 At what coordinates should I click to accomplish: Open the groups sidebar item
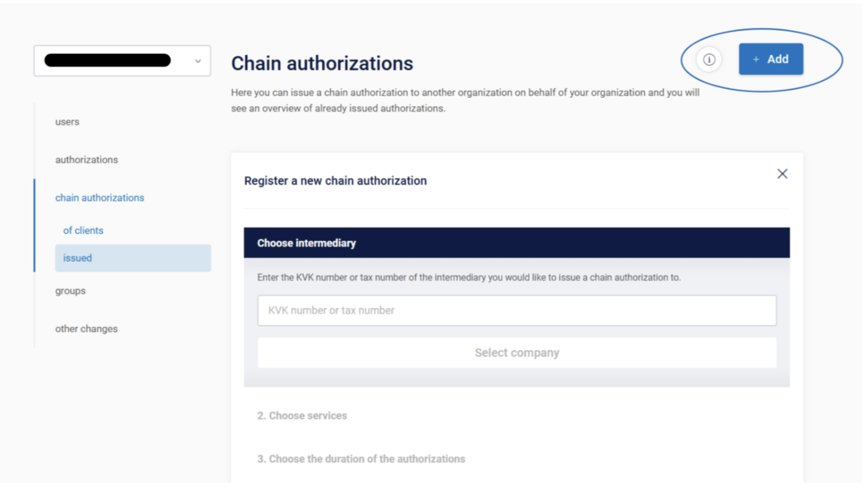(x=70, y=291)
